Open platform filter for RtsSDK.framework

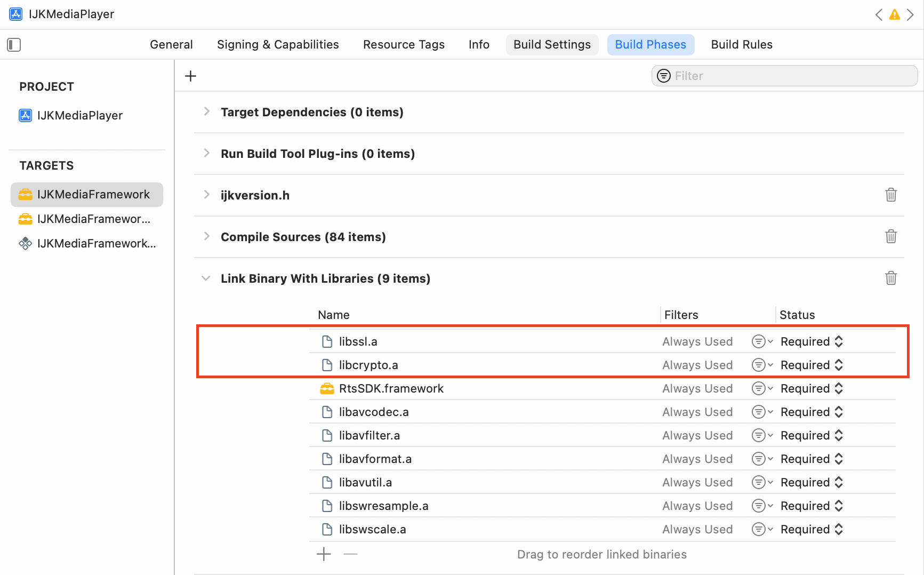click(762, 388)
